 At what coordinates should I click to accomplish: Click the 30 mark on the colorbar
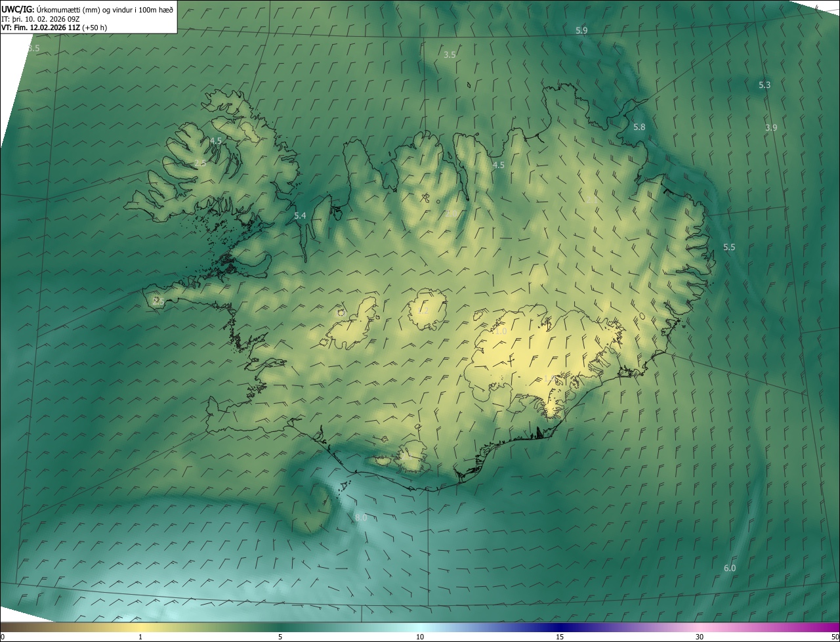pyautogui.click(x=700, y=637)
